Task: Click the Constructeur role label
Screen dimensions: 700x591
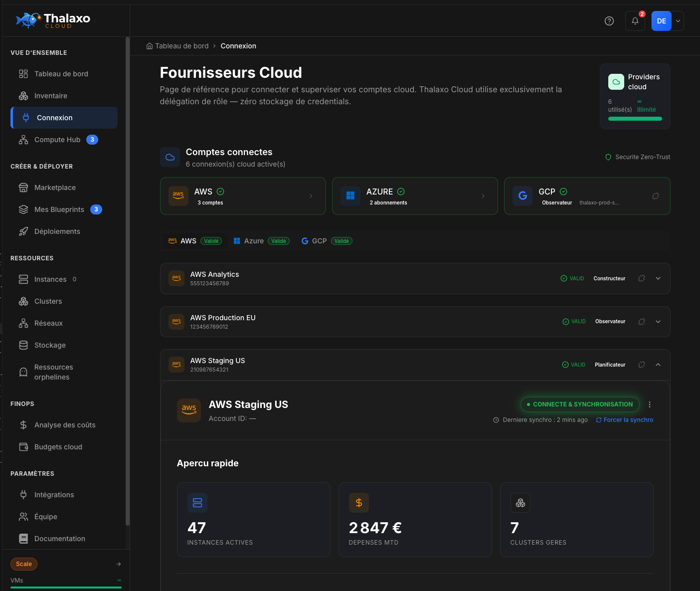Action: click(x=609, y=278)
